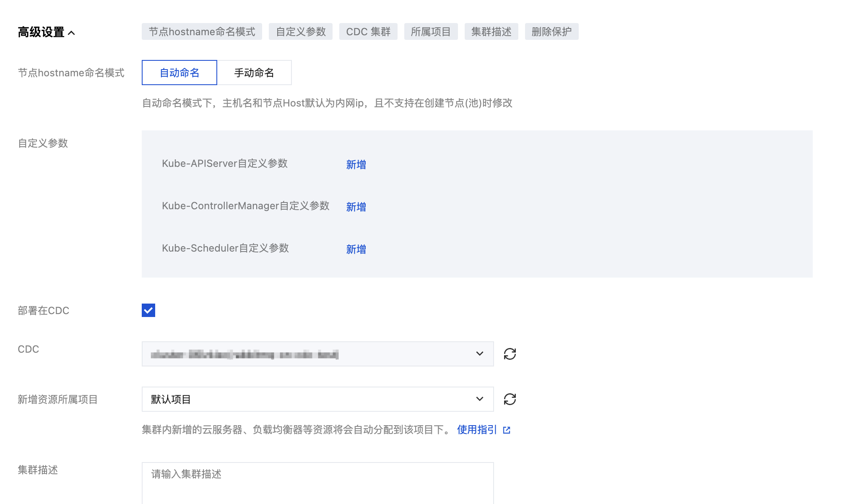Click external link icon after 使用指引
Image resolution: width=853 pixels, height=504 pixels.
(x=507, y=430)
